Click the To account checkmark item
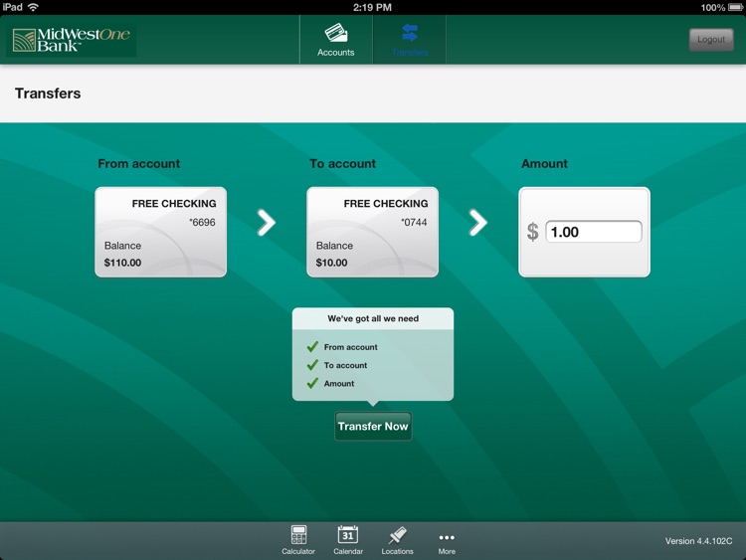The width and height of the screenshot is (746, 560). [x=337, y=365]
